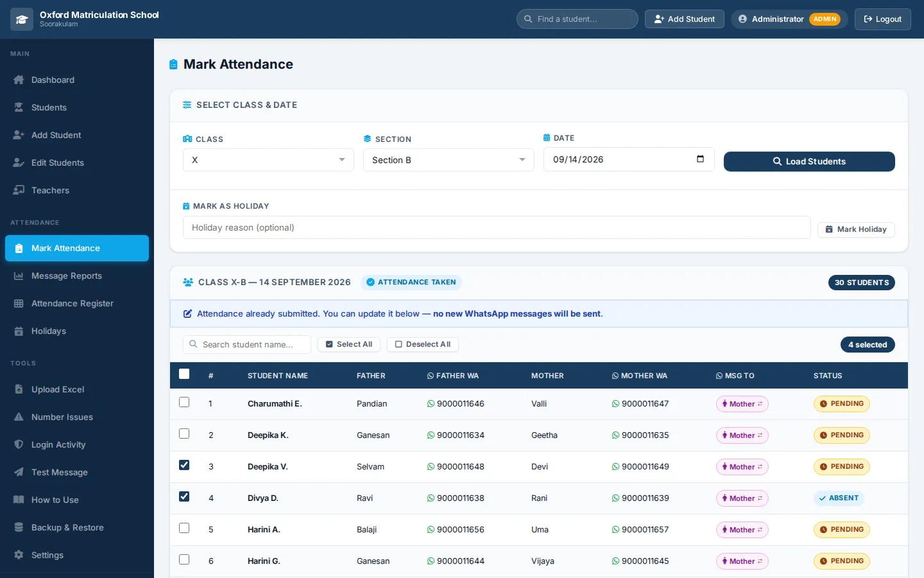Screen dimensions: 924x578
Task: Click the search magnifier in Find a student
Action: pos(528,19)
